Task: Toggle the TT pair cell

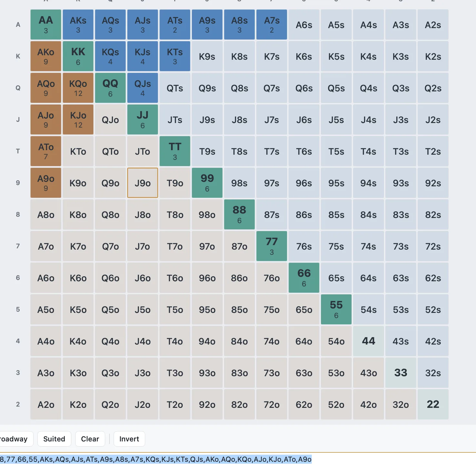Action: click(175, 151)
